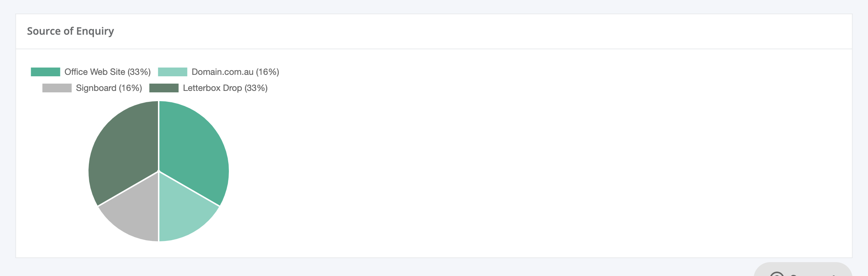The image size is (868, 276).
Task: Click the Source of Enquiry heading
Action: tap(71, 31)
